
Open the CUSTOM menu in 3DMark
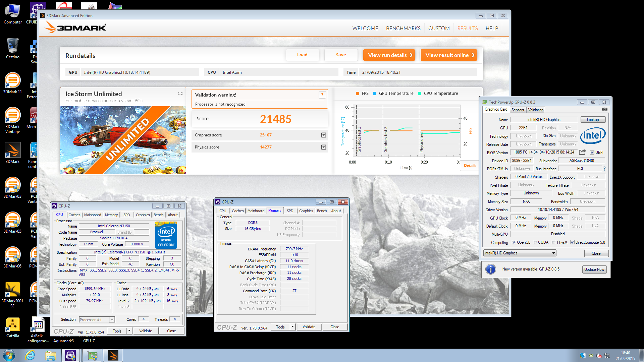439,28
